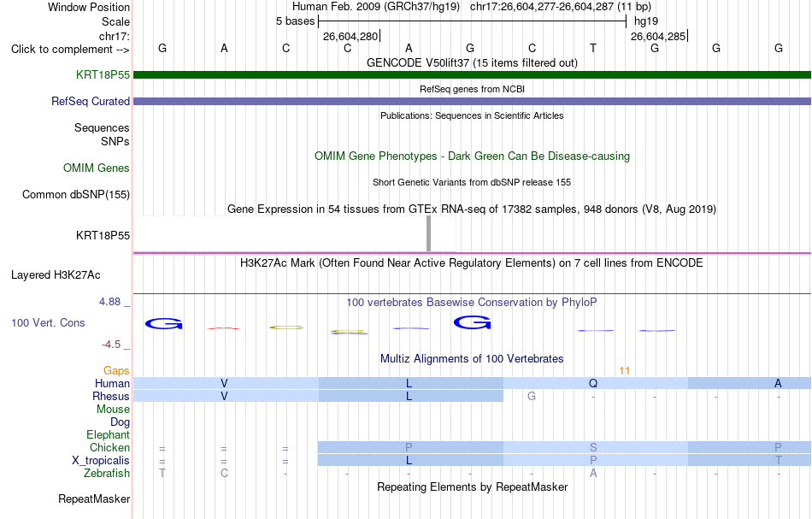
Task: Click Multiz Alignments of 100 Vertebrates title
Action: [x=472, y=358]
